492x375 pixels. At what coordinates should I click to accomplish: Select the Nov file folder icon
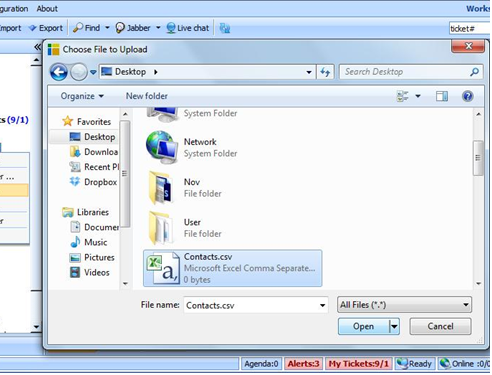click(x=161, y=187)
